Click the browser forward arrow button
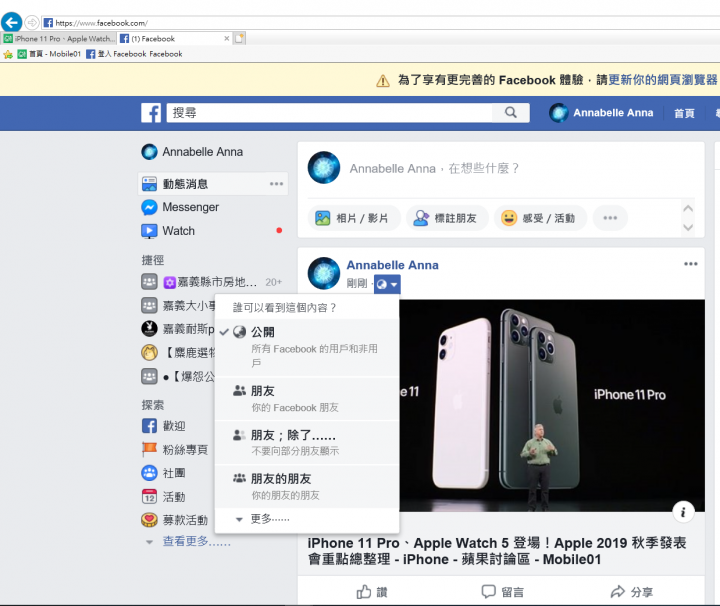This screenshot has width=720, height=606. pyautogui.click(x=32, y=22)
